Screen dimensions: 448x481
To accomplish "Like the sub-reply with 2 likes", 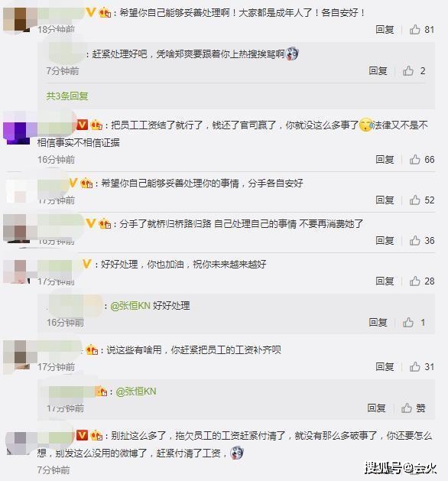I will tap(408, 71).
